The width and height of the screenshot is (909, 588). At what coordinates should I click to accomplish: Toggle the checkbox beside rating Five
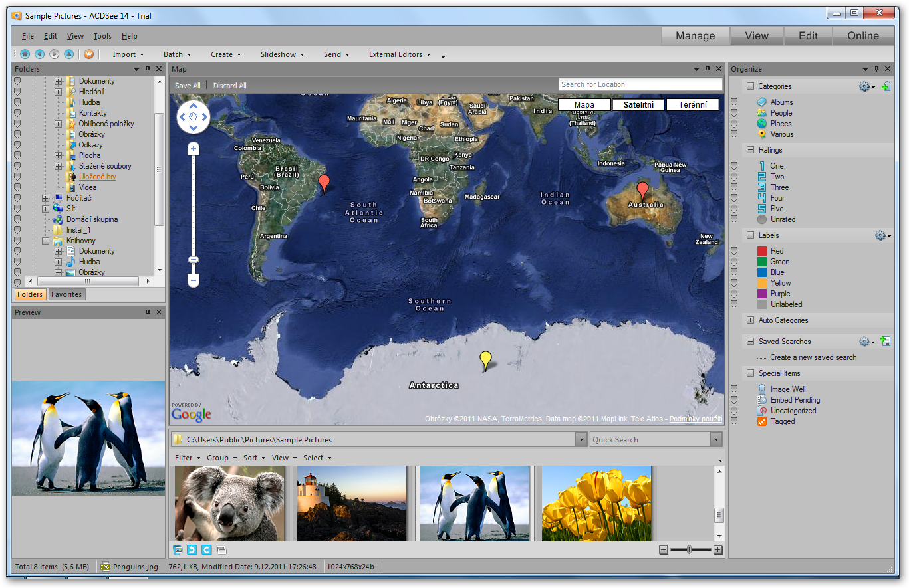[x=734, y=209]
